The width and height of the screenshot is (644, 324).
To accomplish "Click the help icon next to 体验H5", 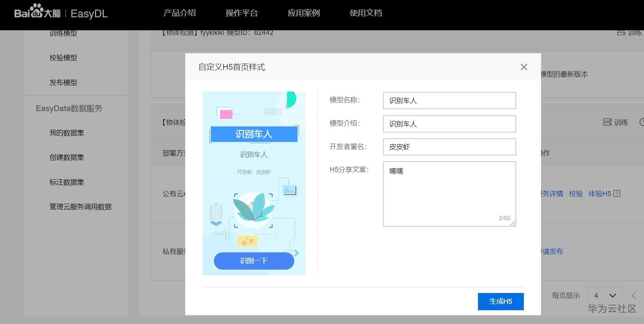I will [x=617, y=193].
